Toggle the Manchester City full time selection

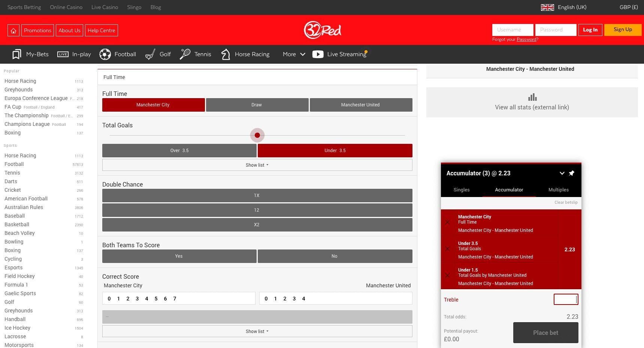click(x=153, y=105)
